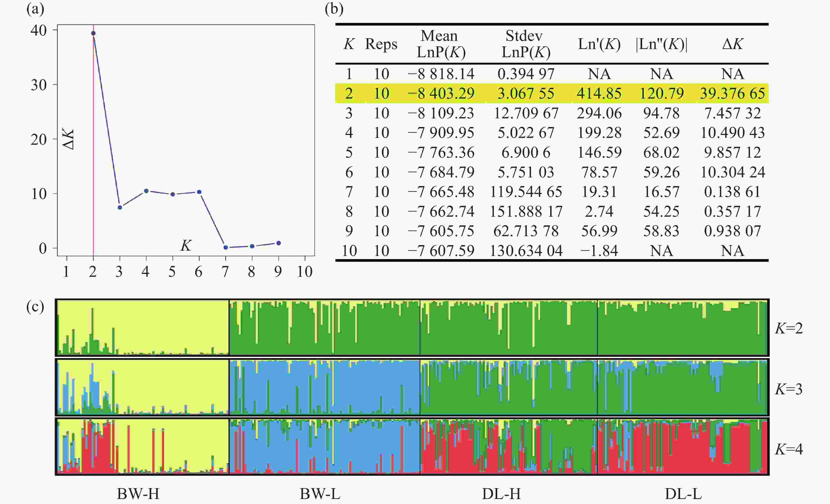Click the panel (a) label
830x504 pixels.
(35, 9)
